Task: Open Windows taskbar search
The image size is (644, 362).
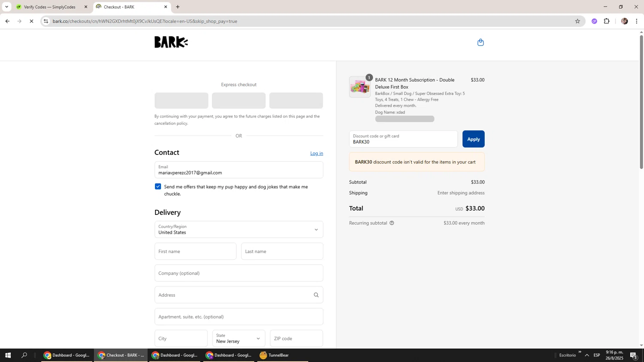Action: (x=24, y=355)
